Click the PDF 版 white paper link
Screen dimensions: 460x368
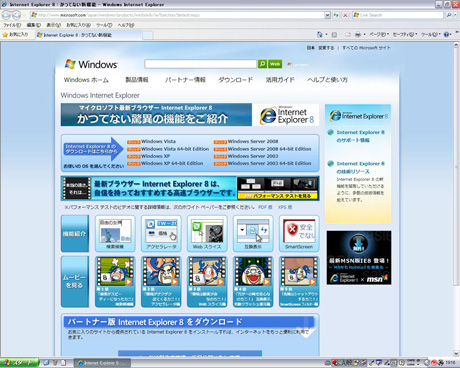(265, 207)
